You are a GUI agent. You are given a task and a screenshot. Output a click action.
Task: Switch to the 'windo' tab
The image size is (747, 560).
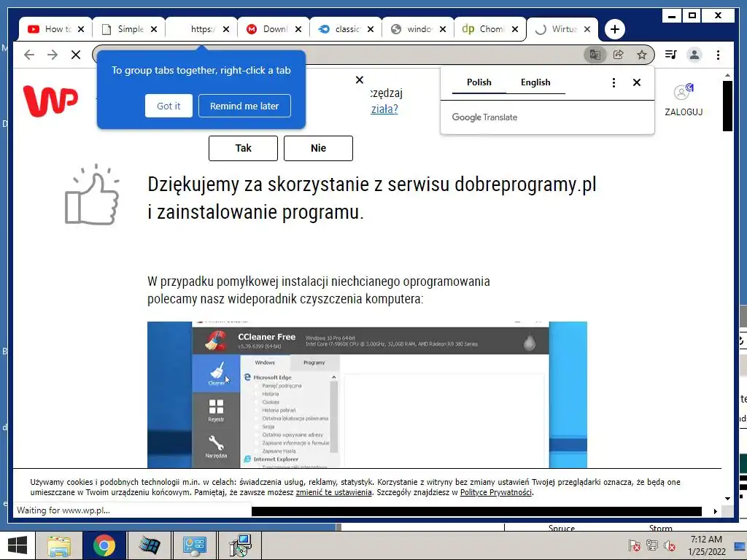413,29
